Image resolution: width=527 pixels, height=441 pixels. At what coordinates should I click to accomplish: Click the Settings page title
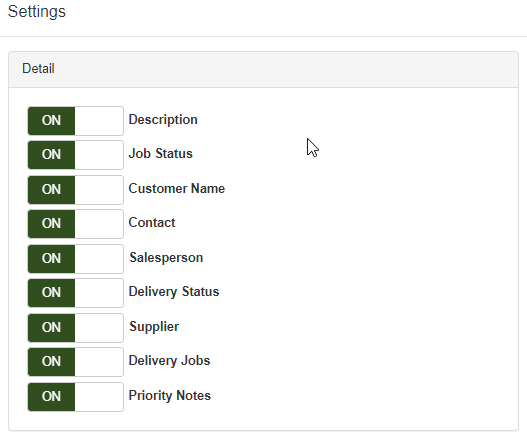coord(37,12)
